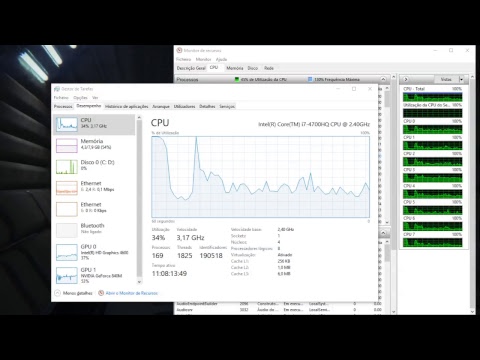
Task: Click the uptime value 11:08:13:49
Action: 169,274
